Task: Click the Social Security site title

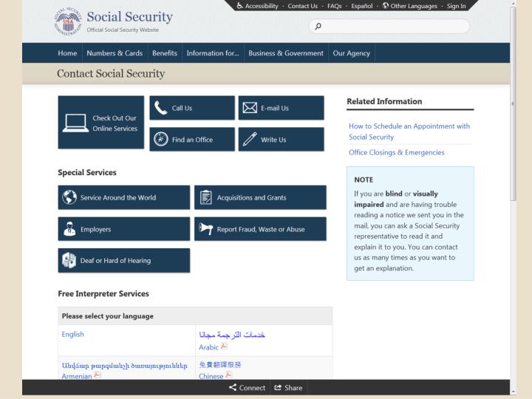Action: tap(129, 16)
